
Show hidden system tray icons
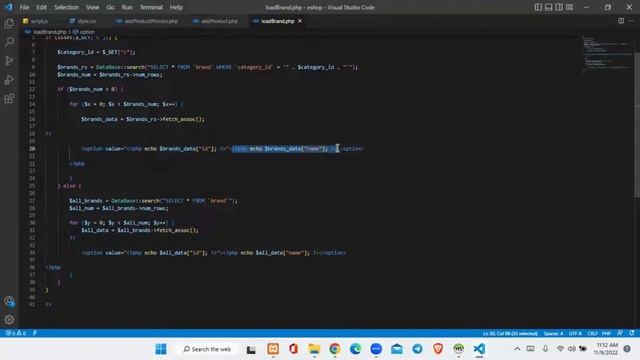point(517,349)
